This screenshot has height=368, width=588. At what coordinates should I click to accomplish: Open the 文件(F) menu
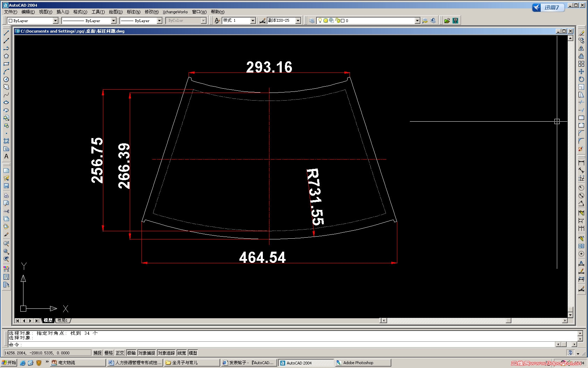(x=10, y=12)
